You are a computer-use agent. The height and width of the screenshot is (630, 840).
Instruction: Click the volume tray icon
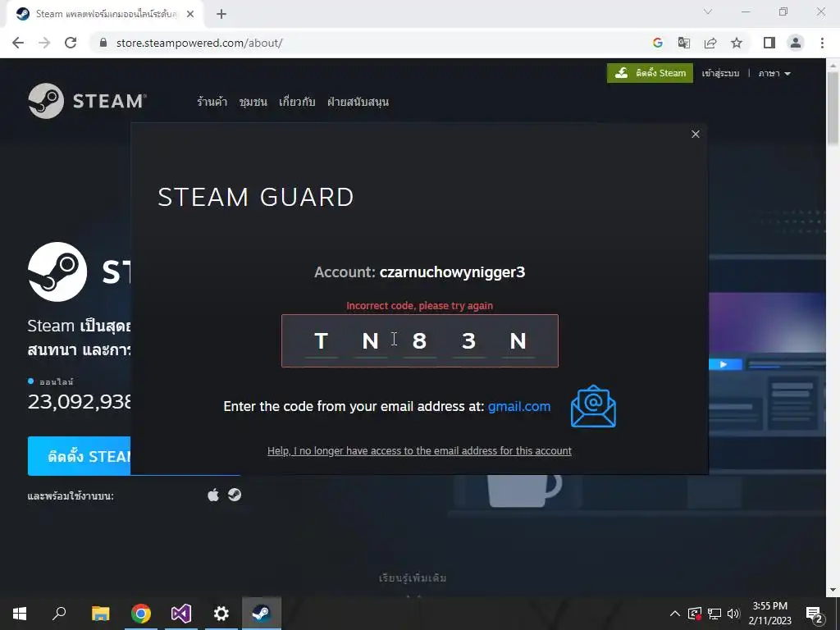(x=733, y=614)
